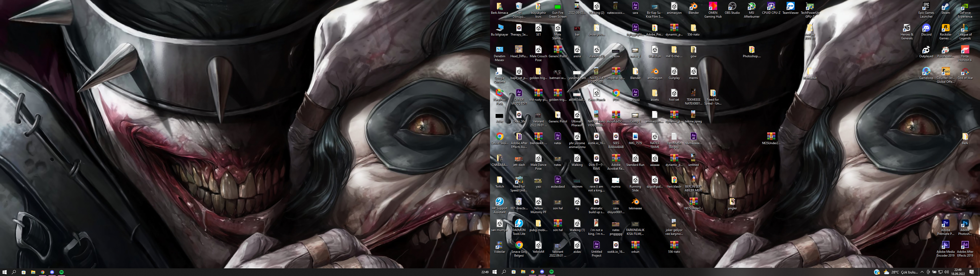Select the Adobe Acrobat Re archive

(x=616, y=162)
